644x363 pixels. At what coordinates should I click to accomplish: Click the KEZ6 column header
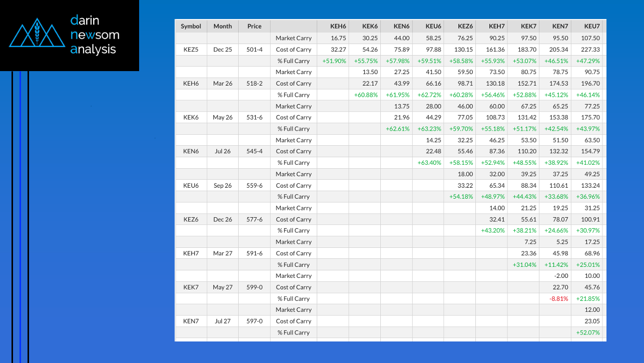pos(465,27)
